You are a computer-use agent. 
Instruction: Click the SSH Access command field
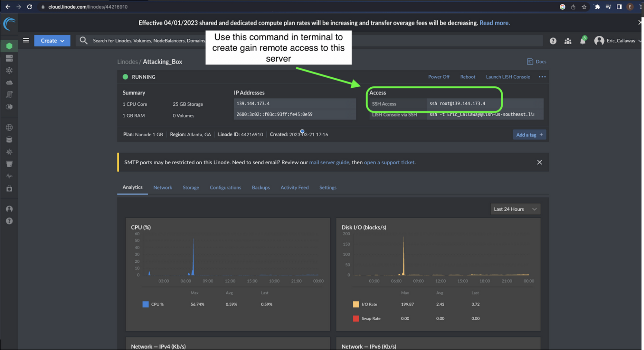click(457, 104)
